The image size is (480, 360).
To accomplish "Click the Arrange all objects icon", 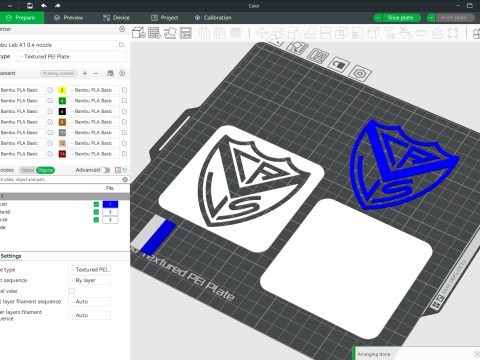I will (186, 33).
